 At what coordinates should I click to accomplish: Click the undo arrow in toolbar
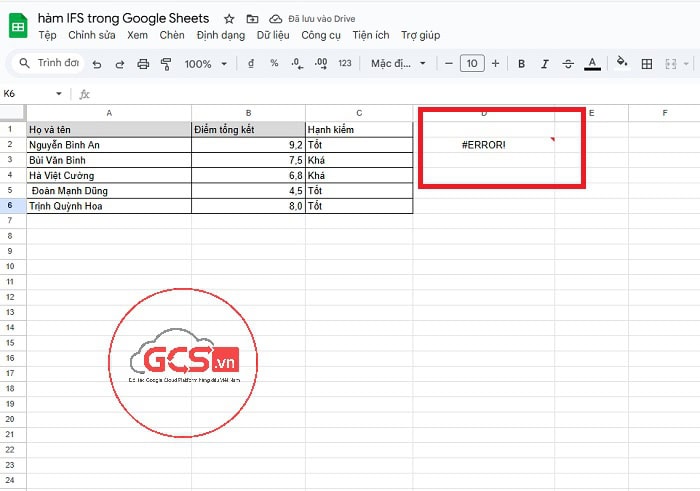[x=97, y=64]
